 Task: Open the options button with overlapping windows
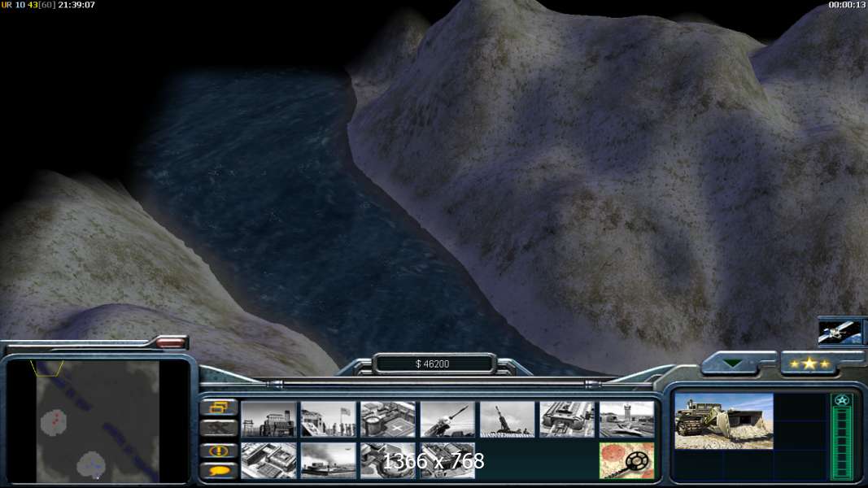(x=219, y=407)
